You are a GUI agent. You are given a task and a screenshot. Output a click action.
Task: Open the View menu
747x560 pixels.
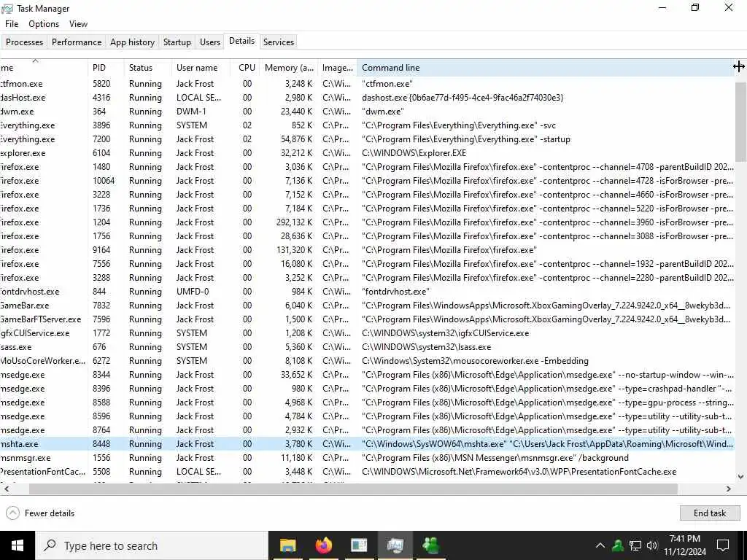78,24
